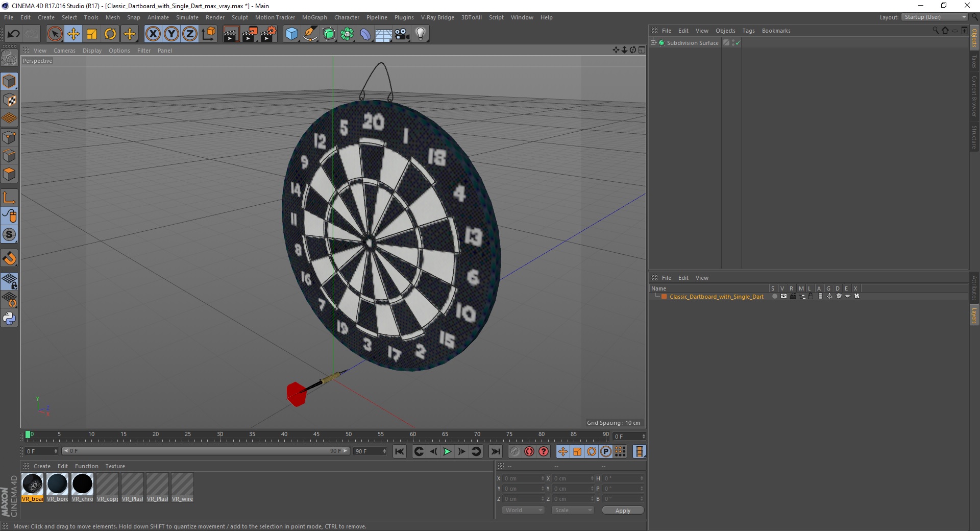Select the Rotate tool
980x531 pixels.
pos(110,34)
